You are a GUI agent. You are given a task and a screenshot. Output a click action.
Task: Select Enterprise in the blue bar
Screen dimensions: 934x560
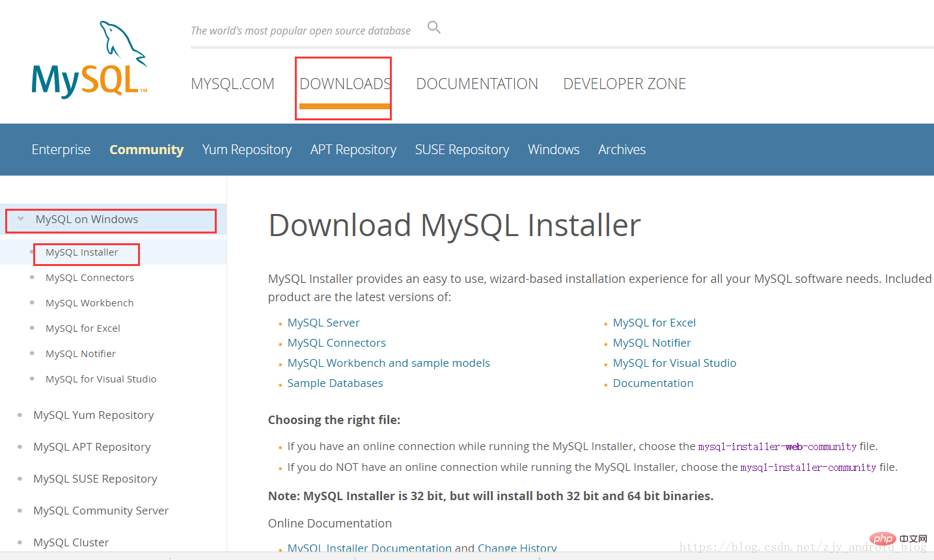coord(61,150)
